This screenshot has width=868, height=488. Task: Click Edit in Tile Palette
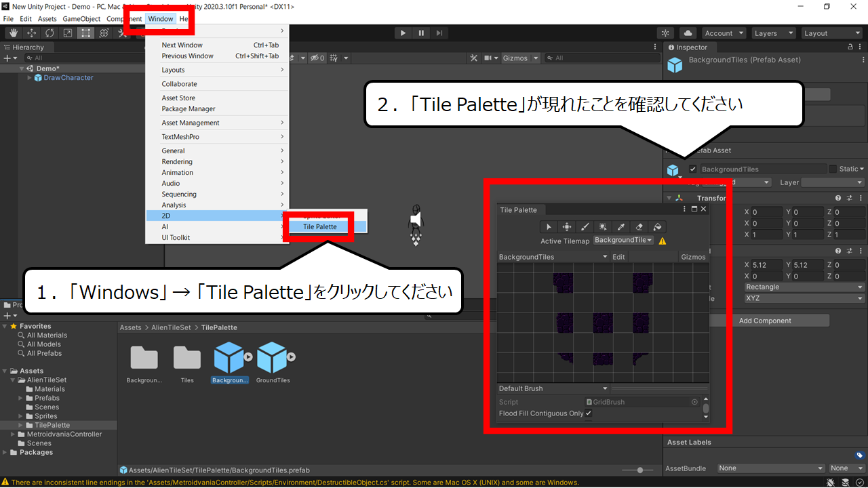click(x=618, y=257)
